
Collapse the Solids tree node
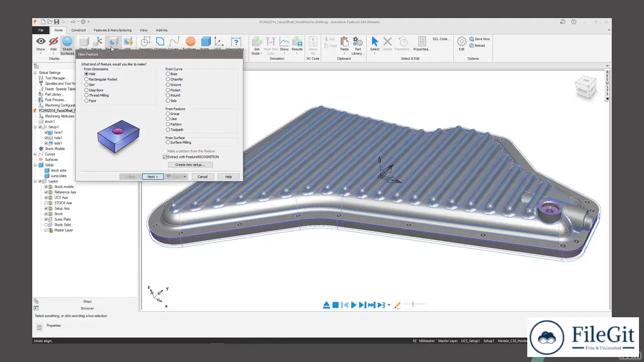point(35,165)
